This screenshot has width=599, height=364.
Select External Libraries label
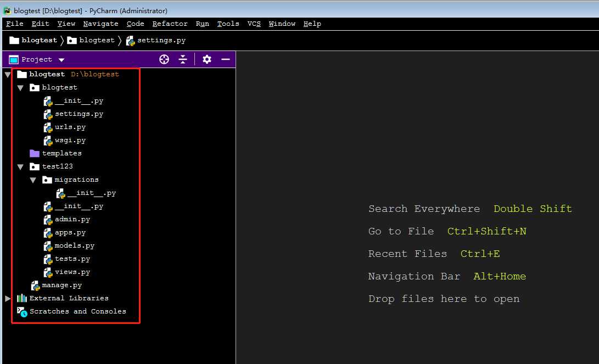(x=69, y=298)
